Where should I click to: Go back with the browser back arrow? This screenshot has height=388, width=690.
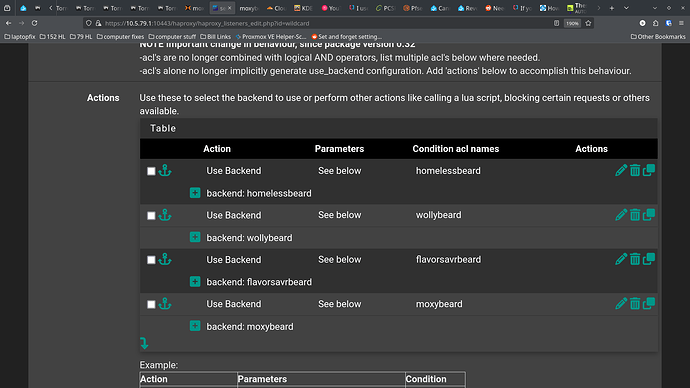(x=8, y=23)
